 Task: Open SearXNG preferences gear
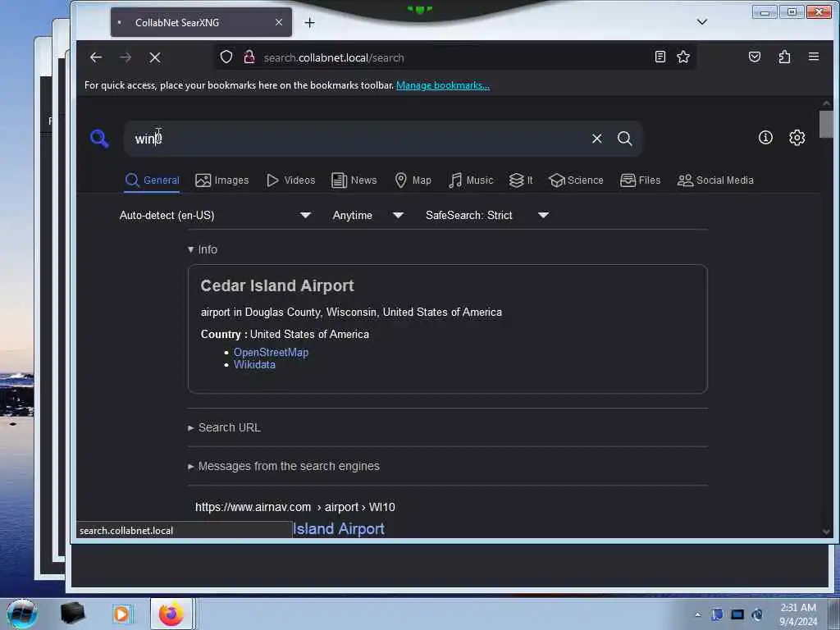coord(797,138)
